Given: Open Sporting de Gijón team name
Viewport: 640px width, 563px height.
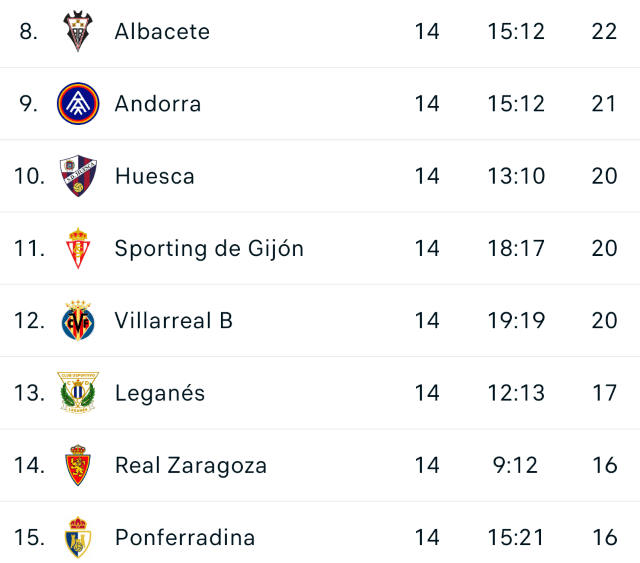Looking at the screenshot, I should (x=209, y=248).
